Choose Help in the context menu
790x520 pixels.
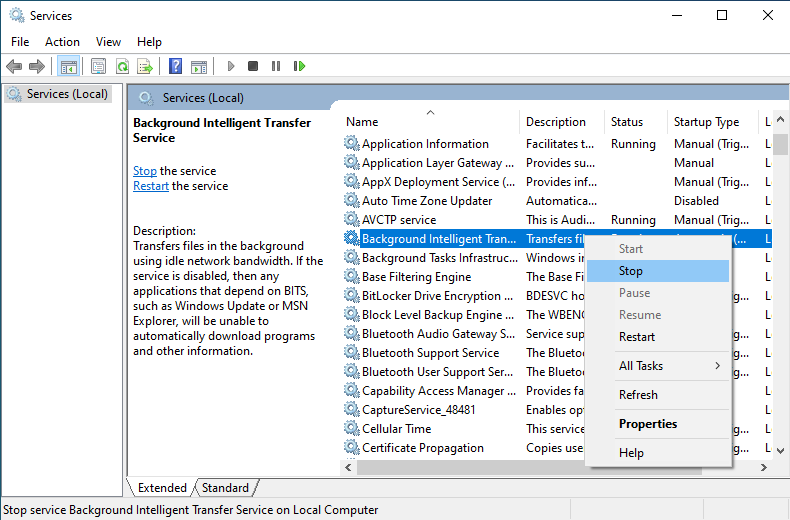[x=658, y=452]
